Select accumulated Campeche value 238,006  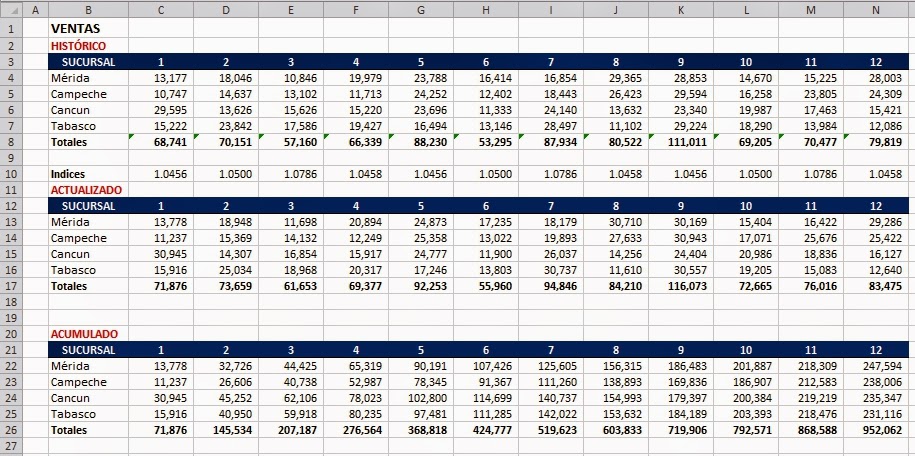point(876,382)
